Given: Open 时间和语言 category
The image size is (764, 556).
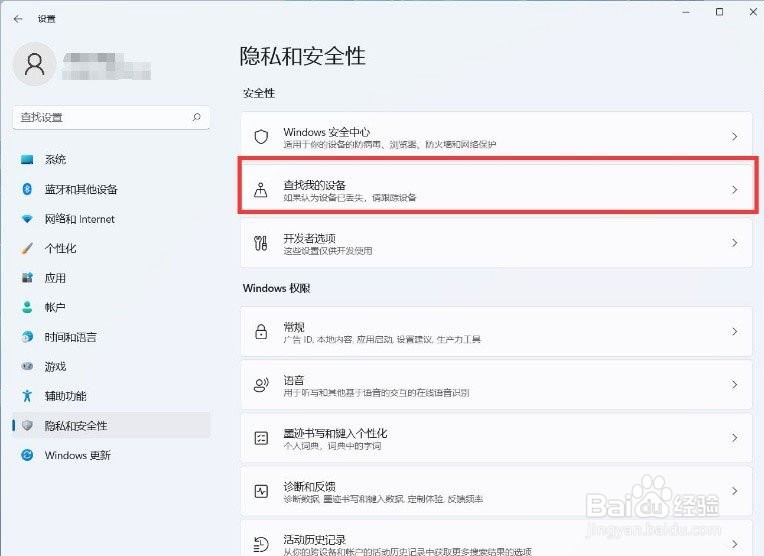Looking at the screenshot, I should point(111,337).
